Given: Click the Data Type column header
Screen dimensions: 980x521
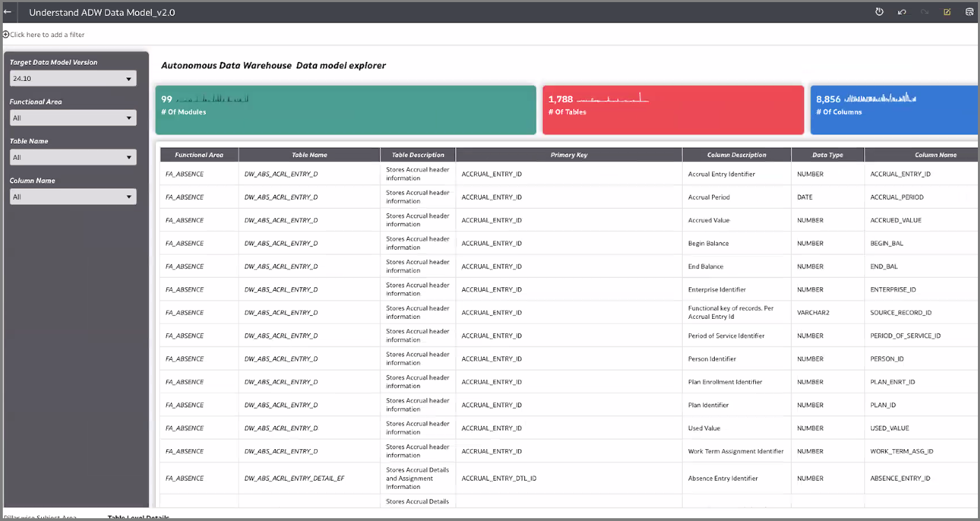Looking at the screenshot, I should (827, 155).
